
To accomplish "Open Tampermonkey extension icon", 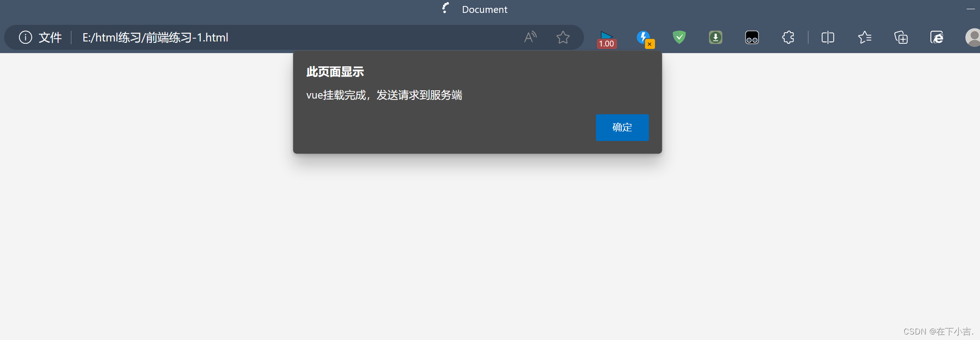I will pos(752,37).
